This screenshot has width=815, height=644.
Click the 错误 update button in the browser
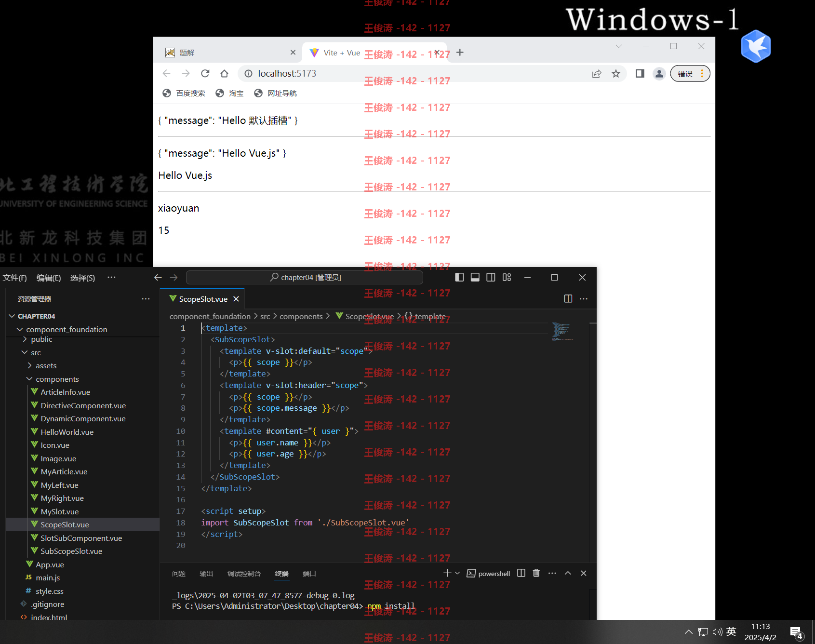690,73
